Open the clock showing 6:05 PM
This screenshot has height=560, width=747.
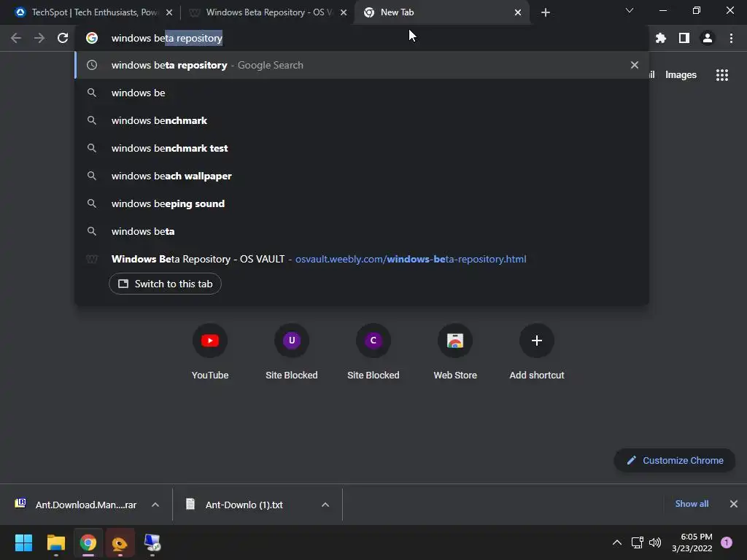[x=692, y=542]
